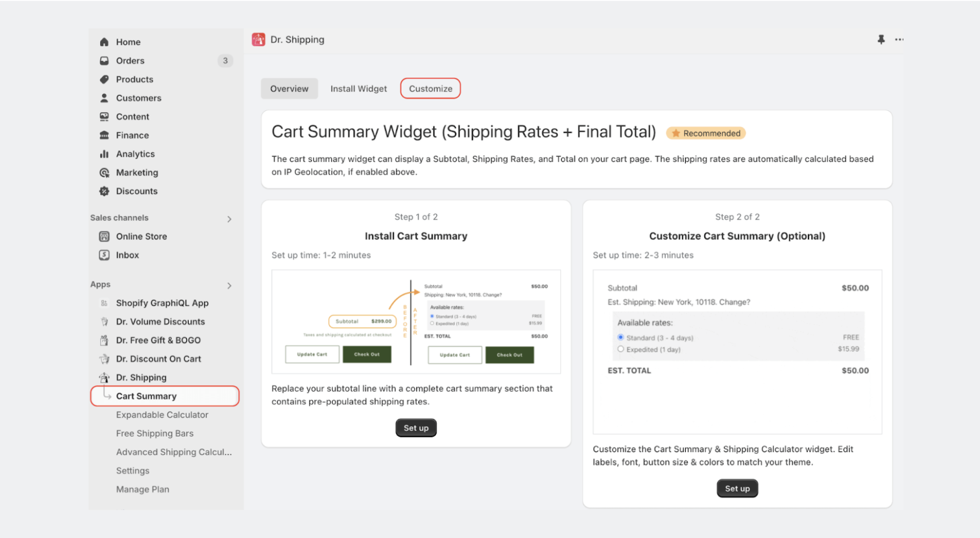Click the Products tag icon

click(104, 79)
